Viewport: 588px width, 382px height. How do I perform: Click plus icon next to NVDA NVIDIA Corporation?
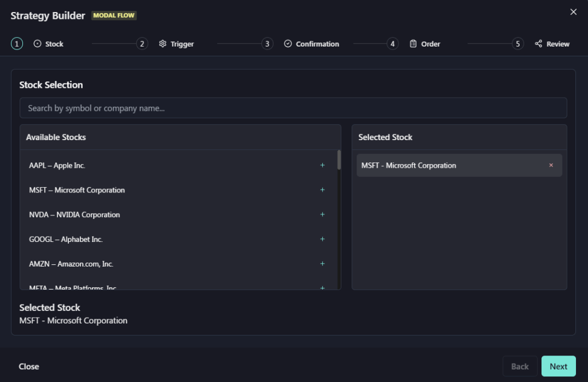pos(322,215)
